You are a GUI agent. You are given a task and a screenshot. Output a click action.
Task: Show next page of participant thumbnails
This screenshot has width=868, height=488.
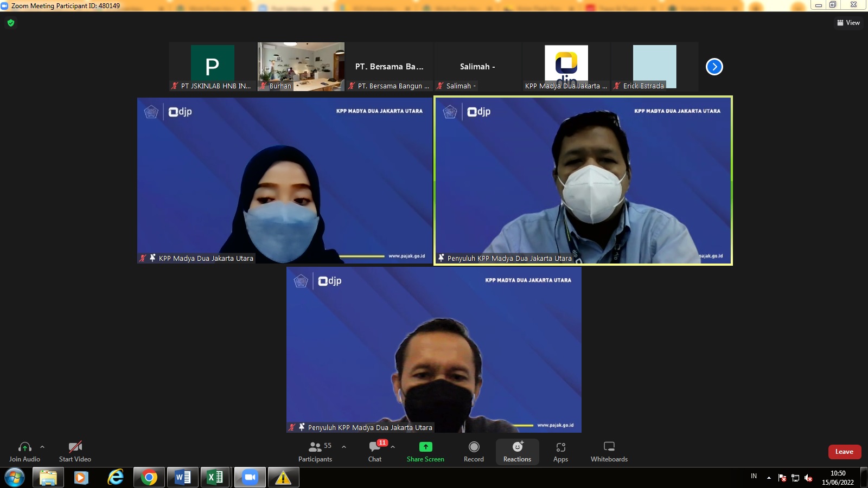click(x=714, y=67)
